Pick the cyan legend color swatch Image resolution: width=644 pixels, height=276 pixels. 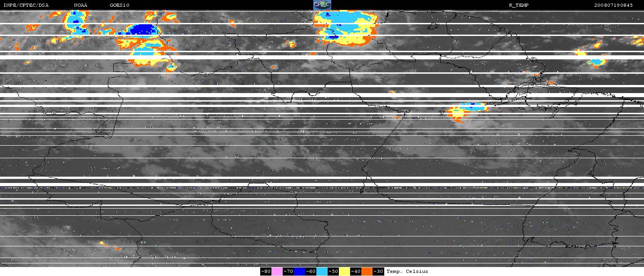pyautogui.click(x=322, y=272)
